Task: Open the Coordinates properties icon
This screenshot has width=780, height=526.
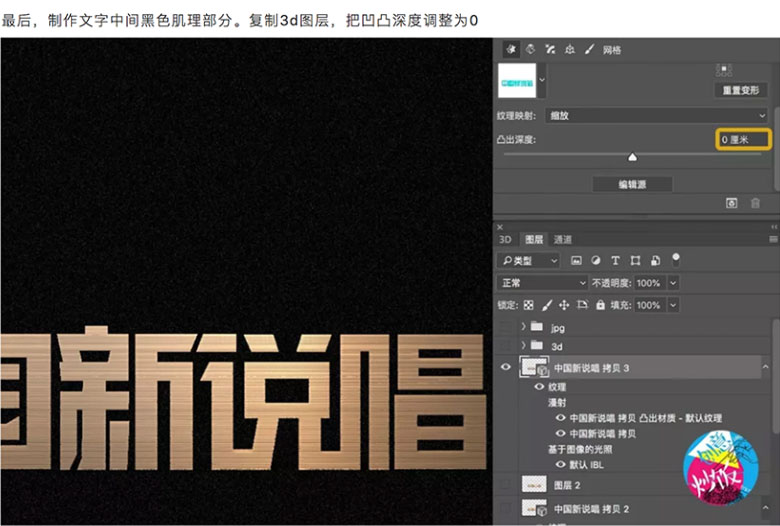Action: coord(570,49)
